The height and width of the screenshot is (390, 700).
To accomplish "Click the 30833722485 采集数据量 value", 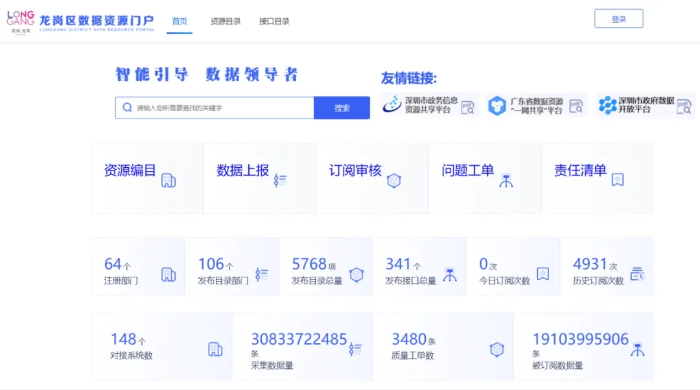I will (x=299, y=340).
